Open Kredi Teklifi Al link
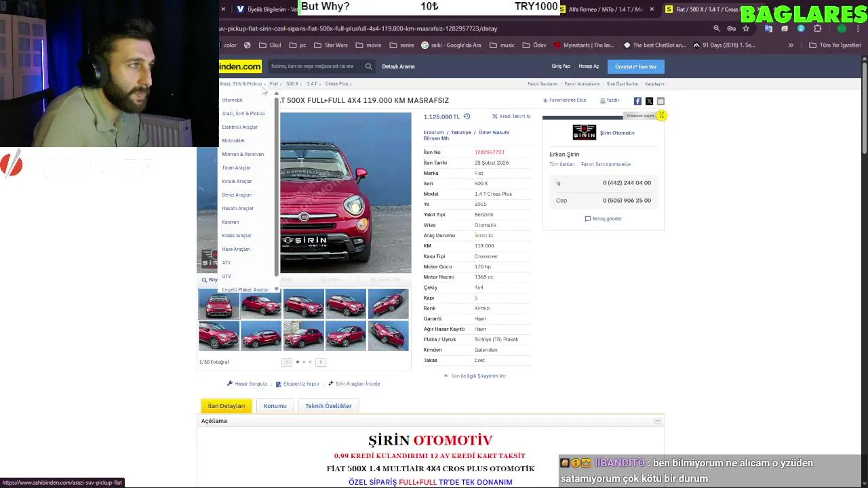The image size is (868, 488). coord(512,117)
